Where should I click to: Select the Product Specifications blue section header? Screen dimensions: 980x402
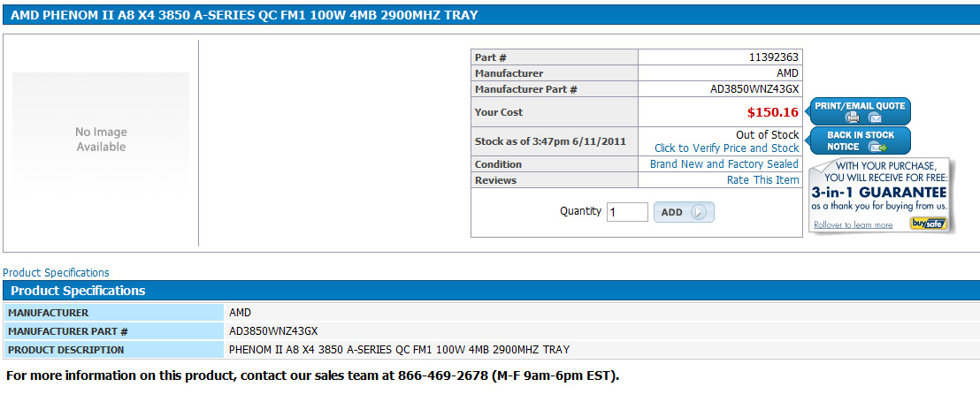pos(491,291)
